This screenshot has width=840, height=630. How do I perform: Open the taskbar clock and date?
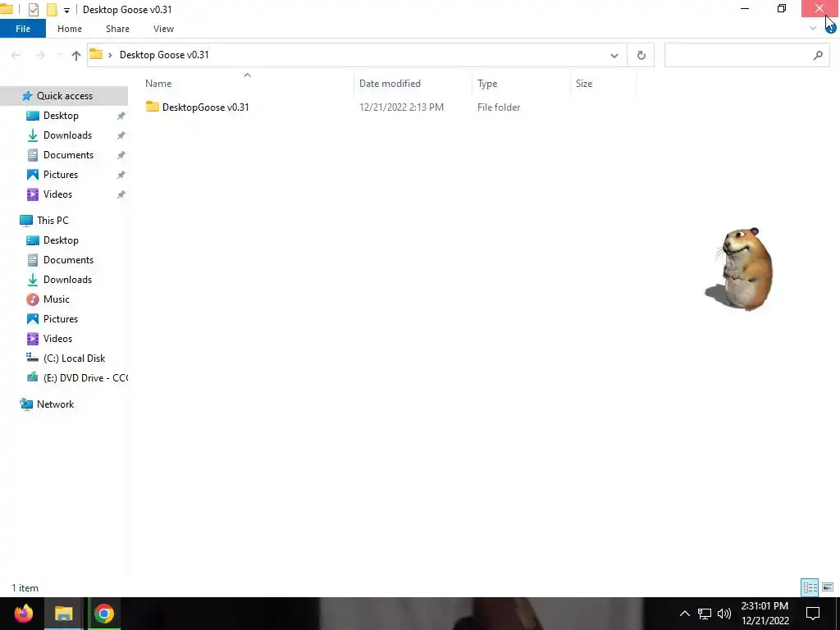[x=765, y=614]
